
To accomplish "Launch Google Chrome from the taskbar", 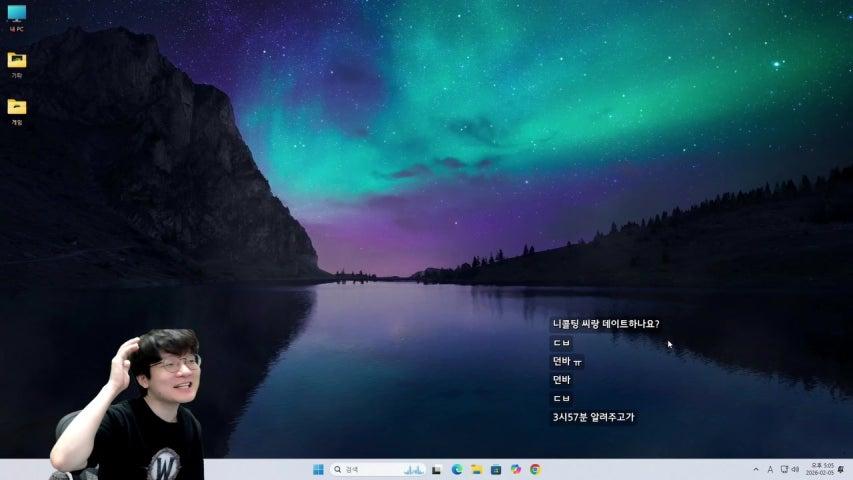I will pyautogui.click(x=535, y=469).
